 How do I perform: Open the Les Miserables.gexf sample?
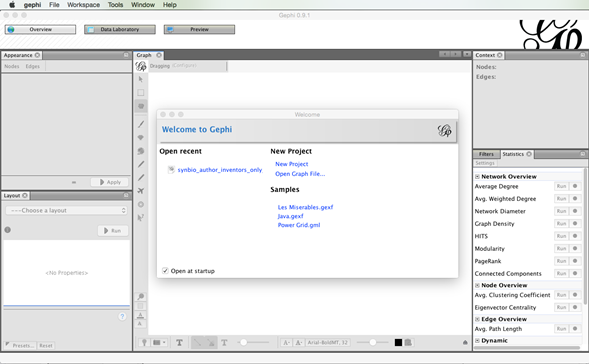tap(305, 207)
